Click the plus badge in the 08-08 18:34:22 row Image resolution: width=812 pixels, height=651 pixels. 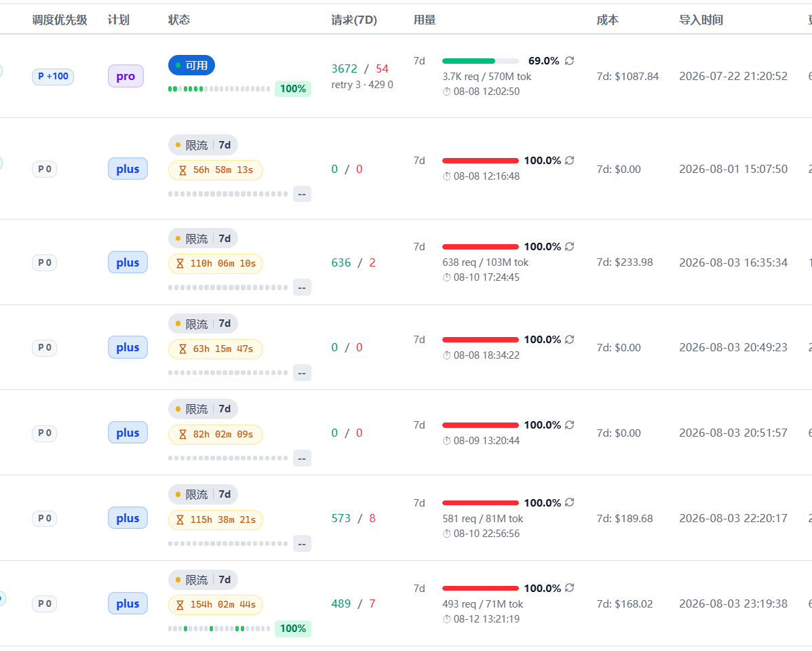[128, 347]
